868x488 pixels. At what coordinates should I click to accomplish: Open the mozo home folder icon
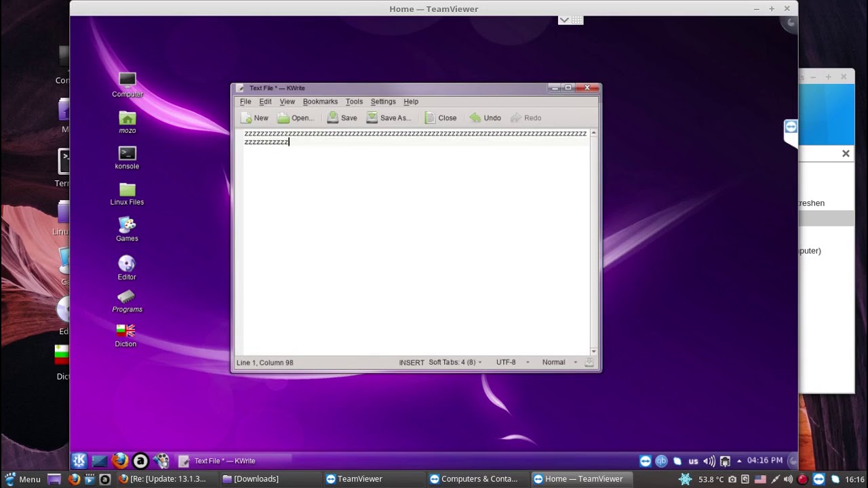[x=127, y=122]
